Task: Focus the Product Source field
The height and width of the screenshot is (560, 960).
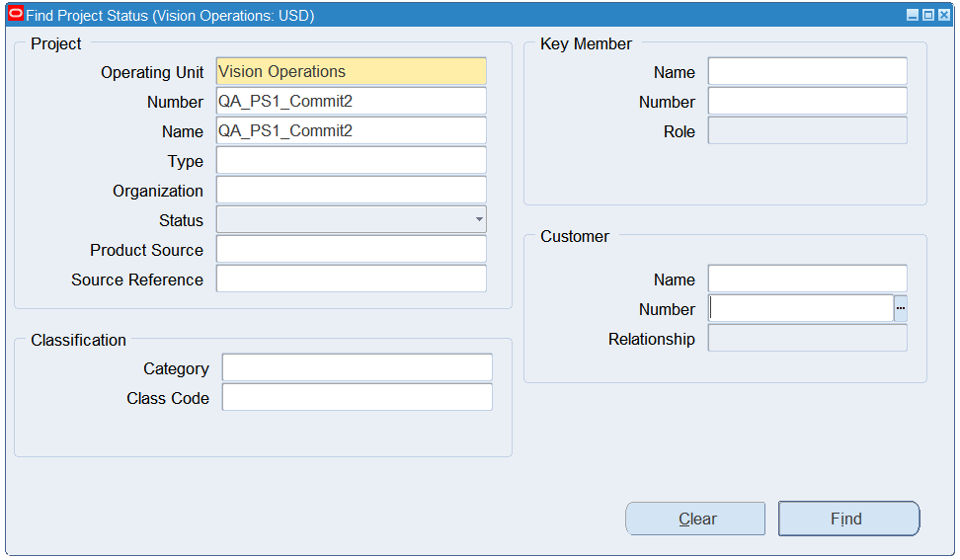Action: click(352, 249)
